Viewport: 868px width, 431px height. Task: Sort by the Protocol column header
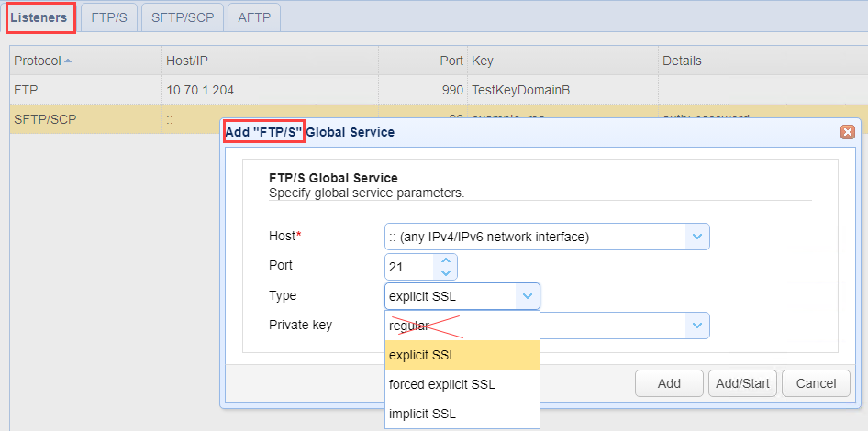click(37, 61)
